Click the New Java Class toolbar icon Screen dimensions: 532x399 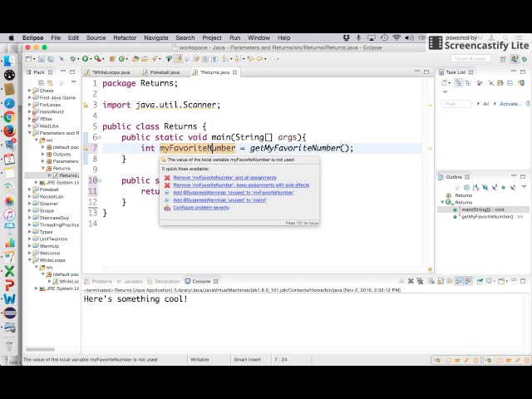click(121, 59)
